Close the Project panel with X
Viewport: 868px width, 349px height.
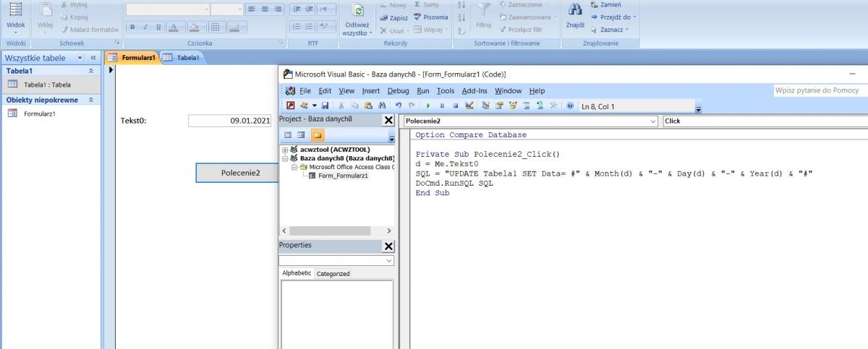[388, 121]
